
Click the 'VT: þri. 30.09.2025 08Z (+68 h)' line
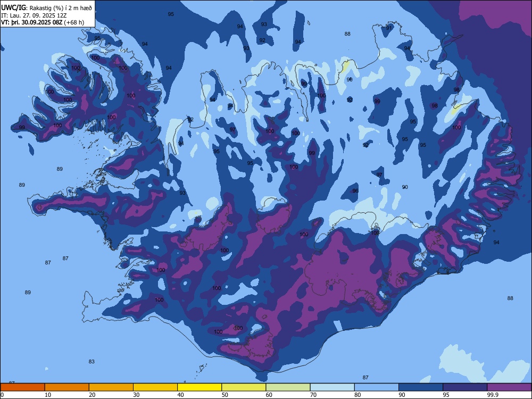coord(43,22)
